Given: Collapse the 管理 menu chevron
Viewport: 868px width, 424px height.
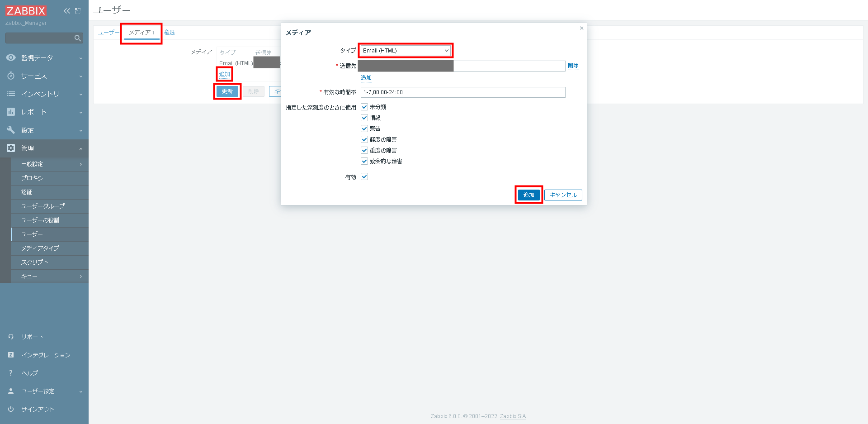Looking at the screenshot, I should [81, 148].
